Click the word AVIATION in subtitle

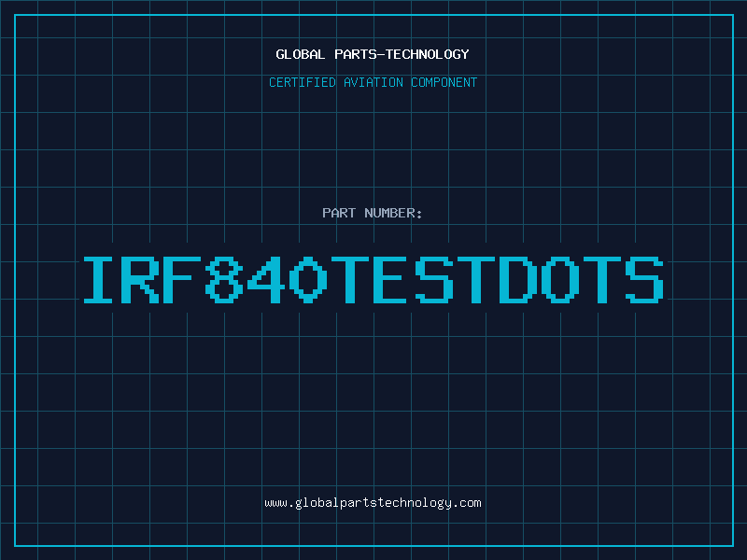click(373, 82)
